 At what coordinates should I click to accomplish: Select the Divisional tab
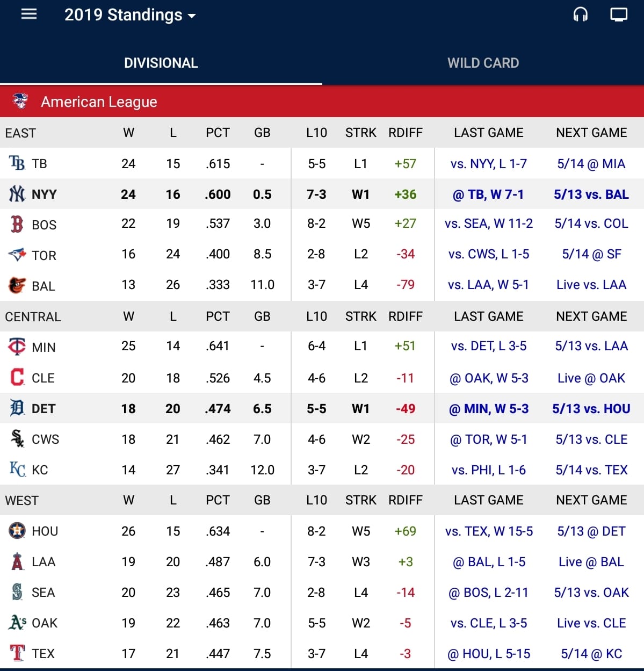[x=161, y=63]
